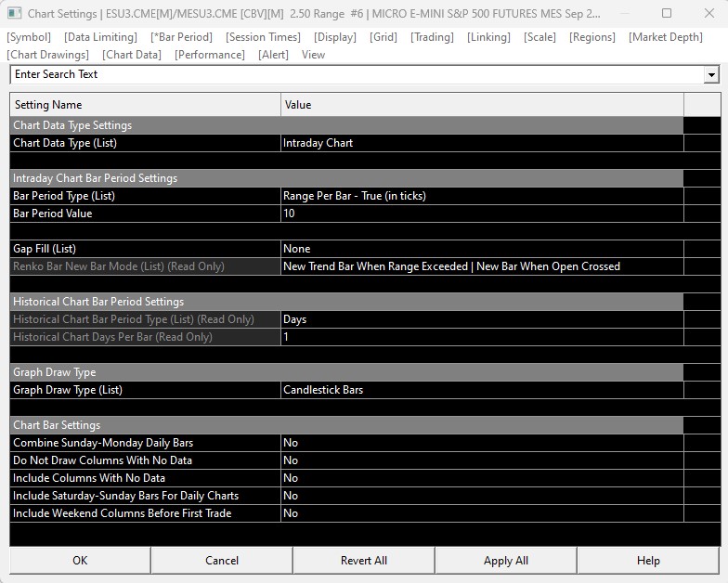
Task: Toggle Do Not Draw Columns With No Data
Action: [x=481, y=460]
